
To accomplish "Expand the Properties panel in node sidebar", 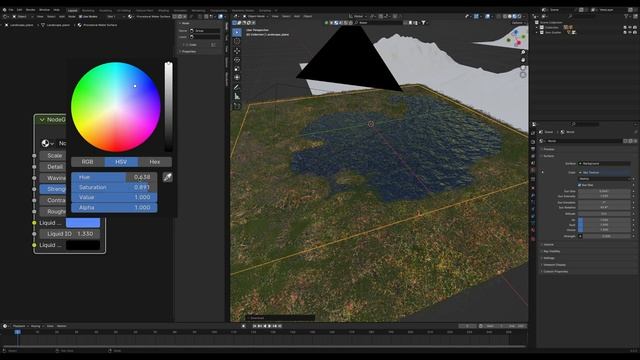I will click(188, 52).
